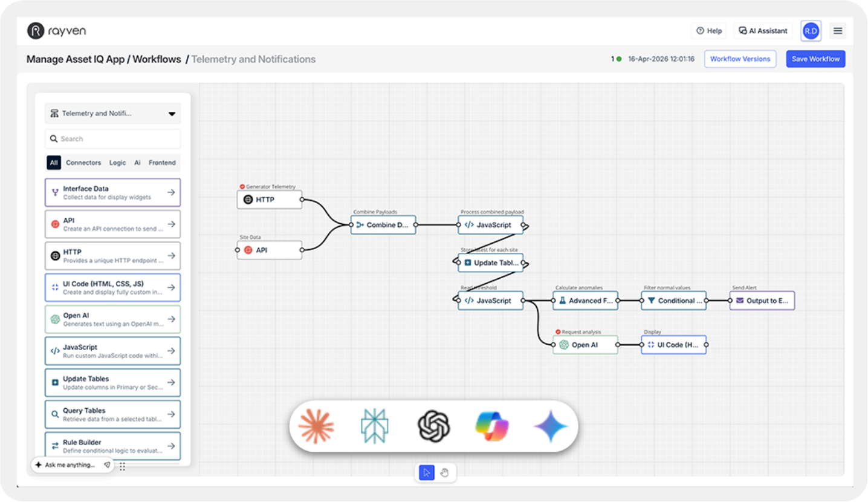The width and height of the screenshot is (868, 502).
Task: Click the drag-handle dots beside Ask me anything
Action: [123, 466]
